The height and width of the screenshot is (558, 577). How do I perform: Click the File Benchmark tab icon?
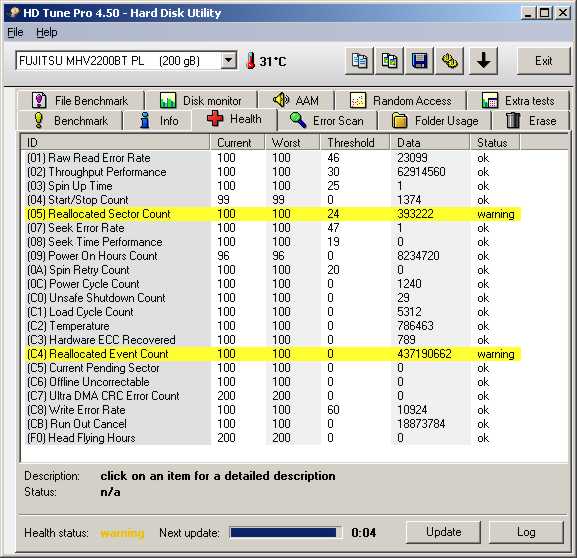(x=39, y=100)
